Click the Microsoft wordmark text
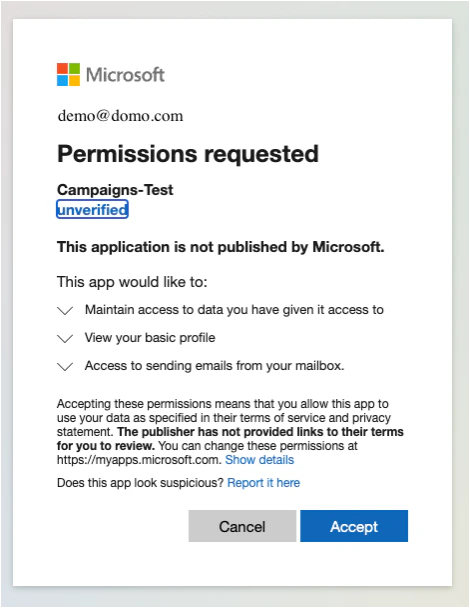Viewport: 470px width, 608px height. (x=125, y=74)
